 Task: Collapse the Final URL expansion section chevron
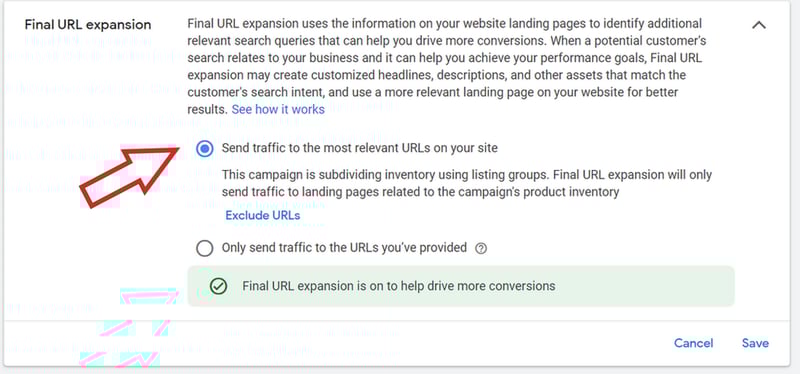[x=759, y=24]
